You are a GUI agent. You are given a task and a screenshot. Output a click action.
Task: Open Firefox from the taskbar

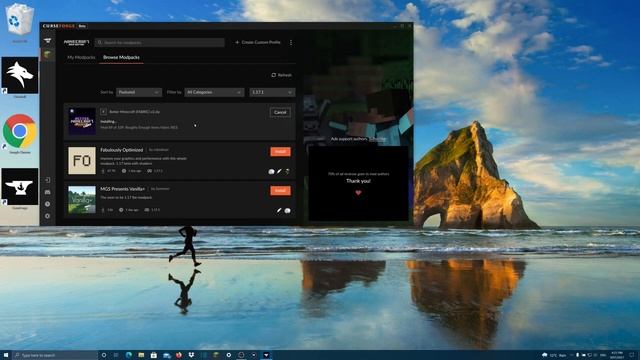179,355
